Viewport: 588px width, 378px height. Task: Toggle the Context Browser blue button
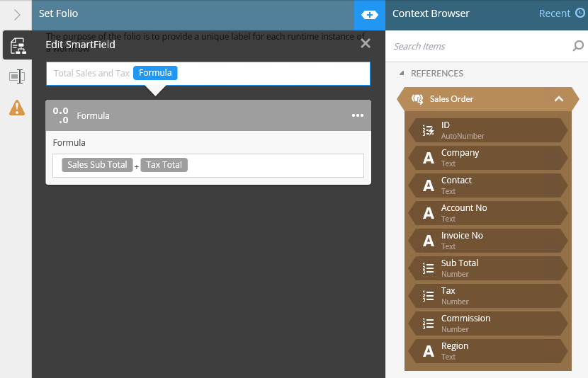coord(369,15)
